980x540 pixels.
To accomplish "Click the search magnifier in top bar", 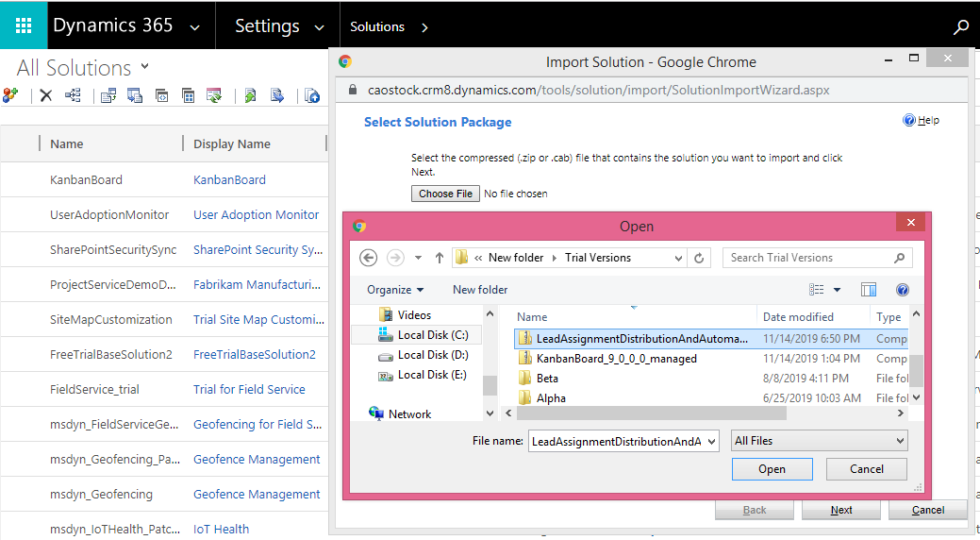I will tap(960, 27).
